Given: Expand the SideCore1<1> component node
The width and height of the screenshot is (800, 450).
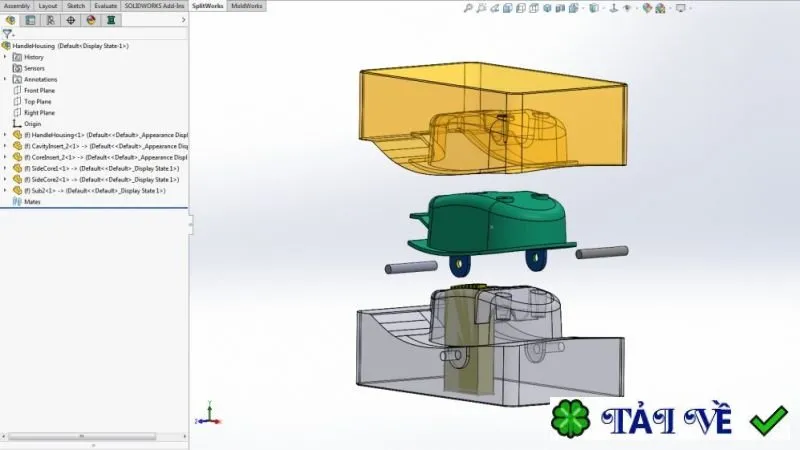Looking at the screenshot, I should coord(5,168).
